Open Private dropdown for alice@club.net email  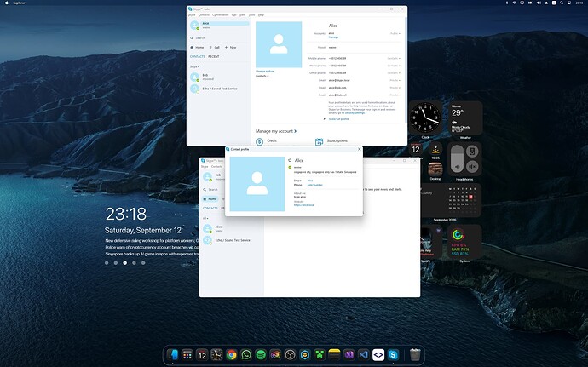click(x=395, y=95)
